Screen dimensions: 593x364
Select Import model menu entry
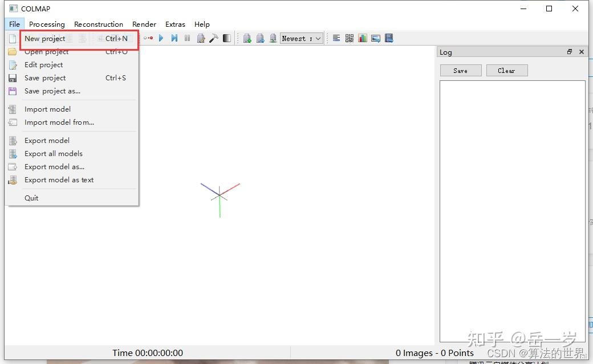point(72,109)
